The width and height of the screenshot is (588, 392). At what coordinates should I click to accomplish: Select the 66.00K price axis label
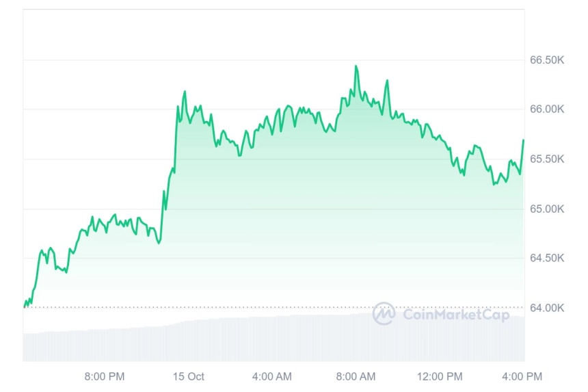tap(547, 109)
